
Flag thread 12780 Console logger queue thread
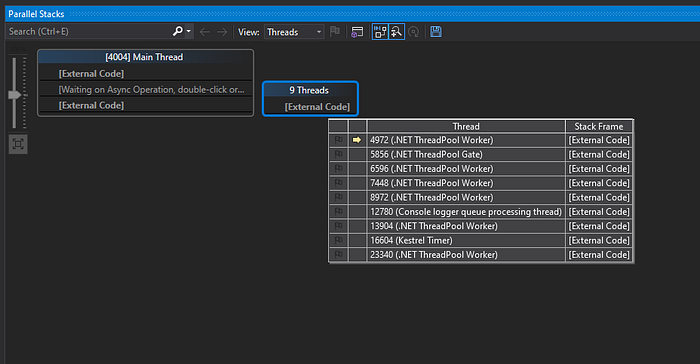tap(338, 212)
